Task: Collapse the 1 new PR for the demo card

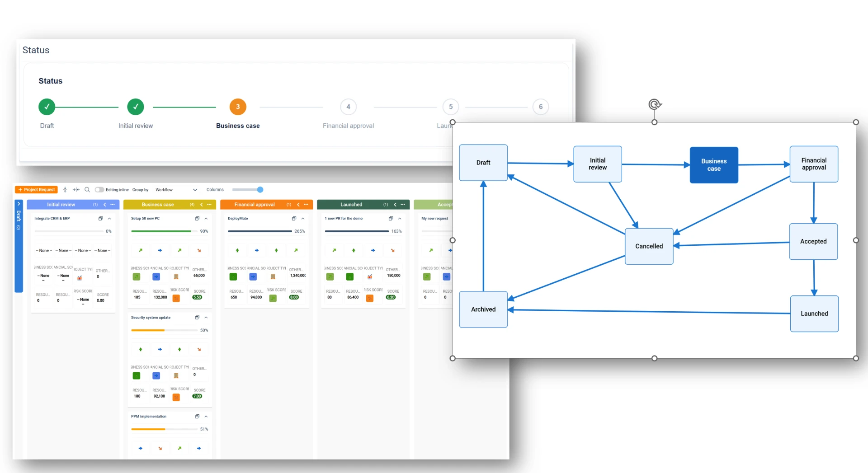Action: [x=400, y=218]
